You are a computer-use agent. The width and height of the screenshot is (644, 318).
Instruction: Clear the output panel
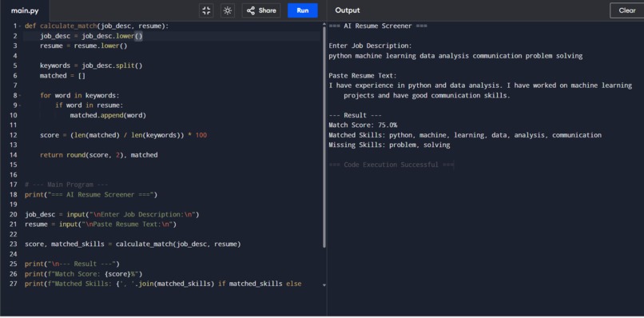(x=626, y=10)
